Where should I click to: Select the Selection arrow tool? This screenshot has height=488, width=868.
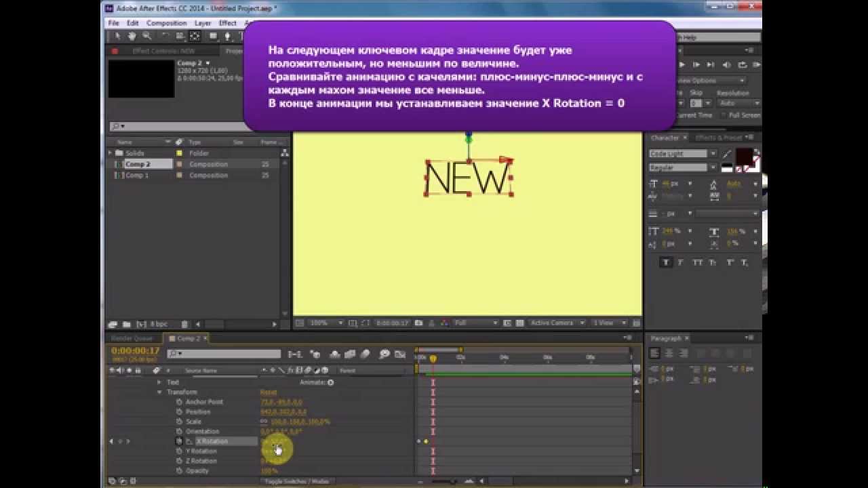click(x=117, y=36)
